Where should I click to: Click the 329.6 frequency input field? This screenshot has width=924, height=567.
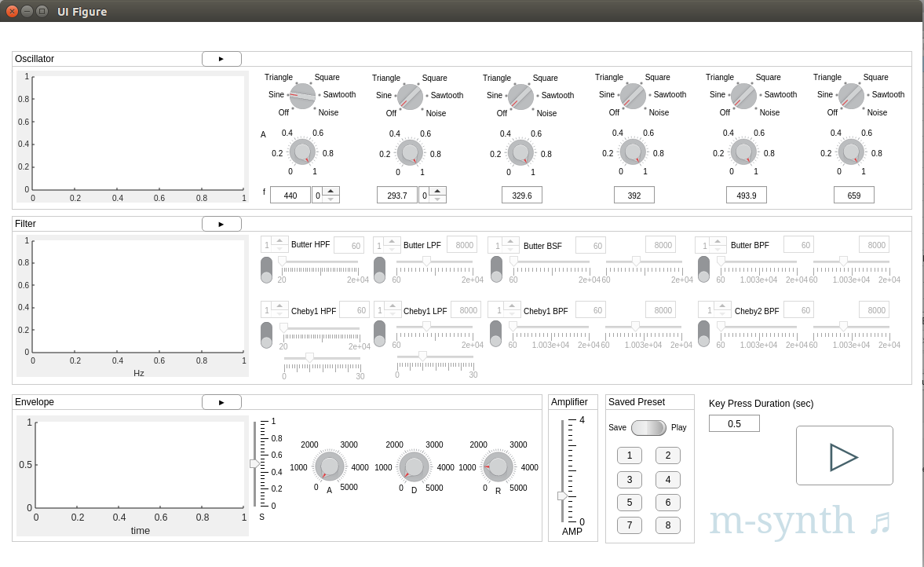click(522, 196)
